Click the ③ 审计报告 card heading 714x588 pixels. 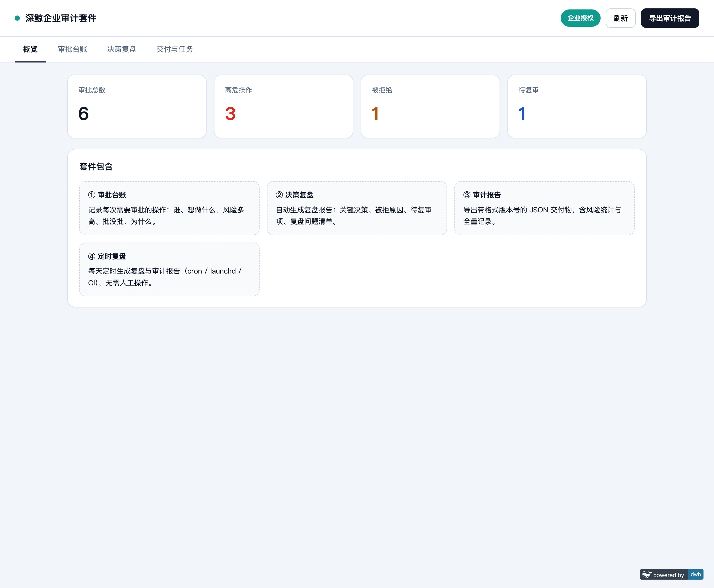(x=482, y=195)
